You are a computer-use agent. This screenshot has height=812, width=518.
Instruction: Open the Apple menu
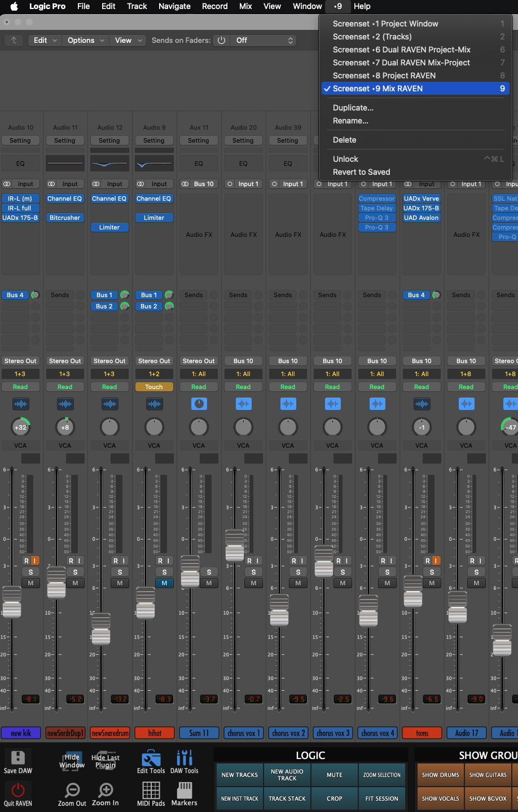(x=14, y=6)
